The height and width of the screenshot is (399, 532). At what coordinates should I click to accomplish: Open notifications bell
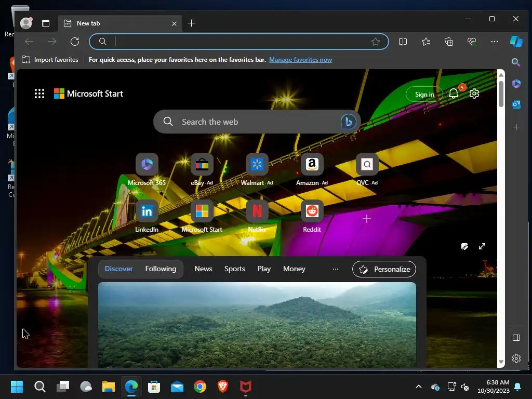454,94
